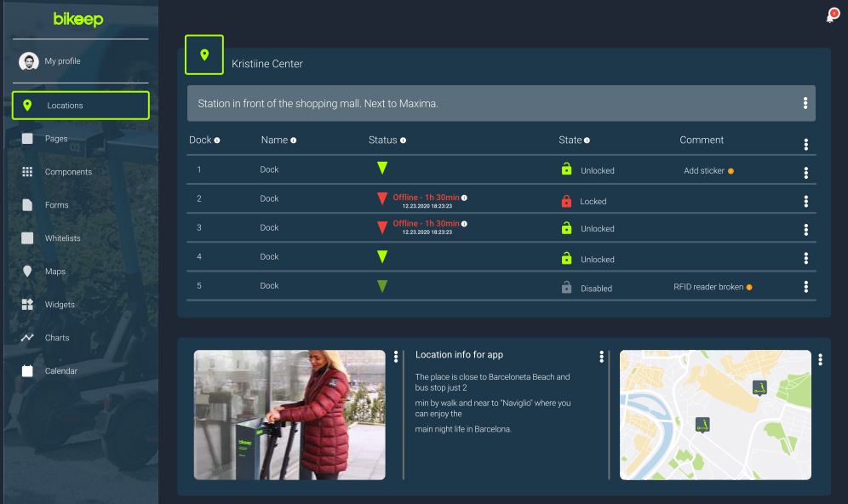Open the options menu for the station photo

point(396,357)
